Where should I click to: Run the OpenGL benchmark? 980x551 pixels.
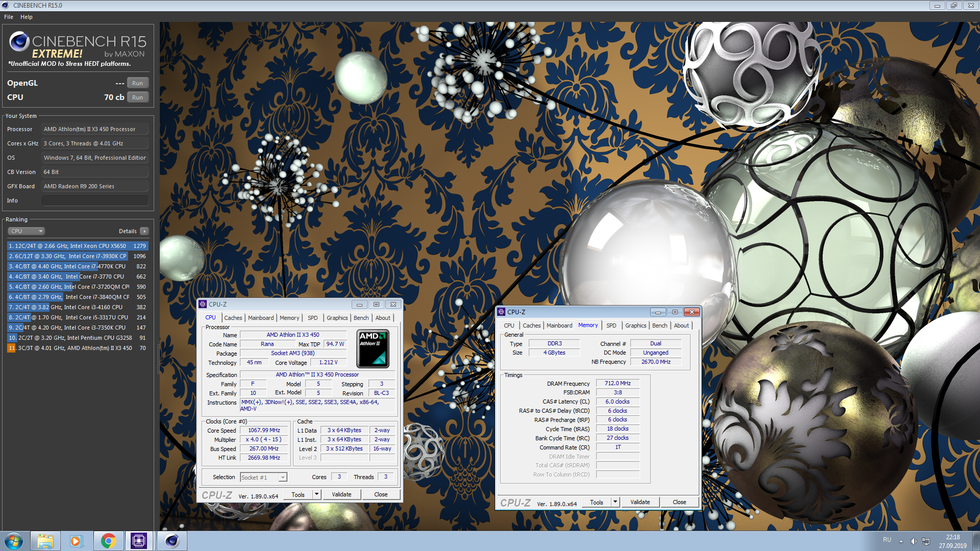click(137, 83)
